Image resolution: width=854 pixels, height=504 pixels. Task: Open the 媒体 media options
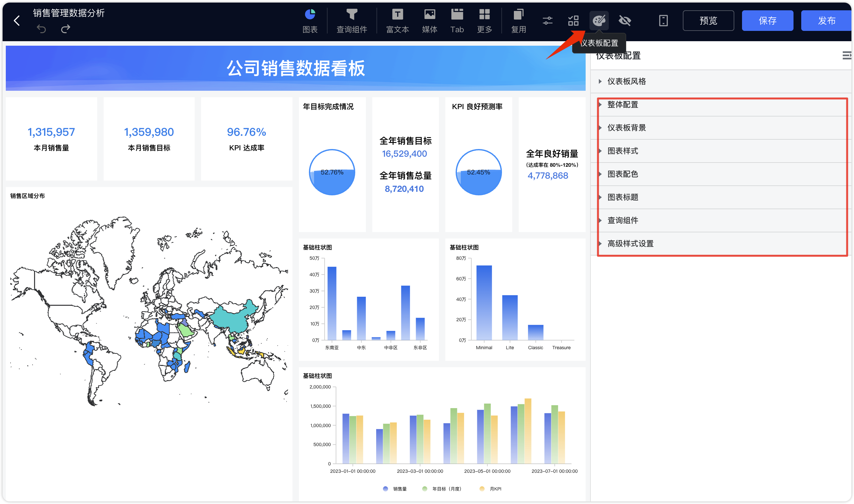pyautogui.click(x=430, y=21)
